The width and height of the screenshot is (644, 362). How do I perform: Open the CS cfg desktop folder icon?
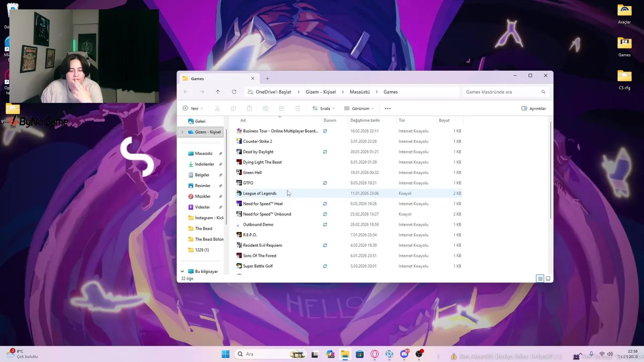(x=624, y=80)
